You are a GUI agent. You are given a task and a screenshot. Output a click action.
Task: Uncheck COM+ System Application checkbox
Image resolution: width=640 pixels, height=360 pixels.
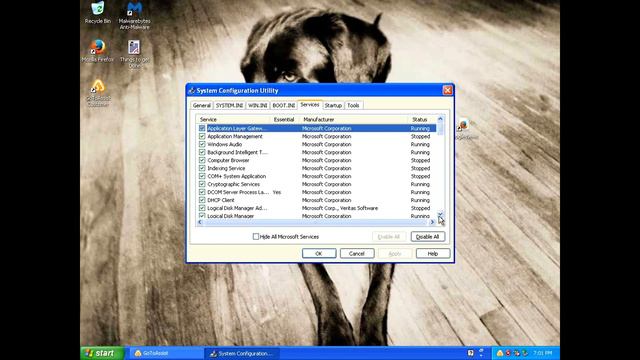coord(202,176)
